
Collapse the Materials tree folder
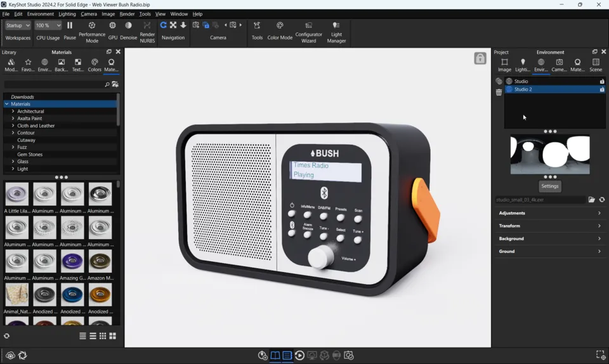tap(6, 104)
